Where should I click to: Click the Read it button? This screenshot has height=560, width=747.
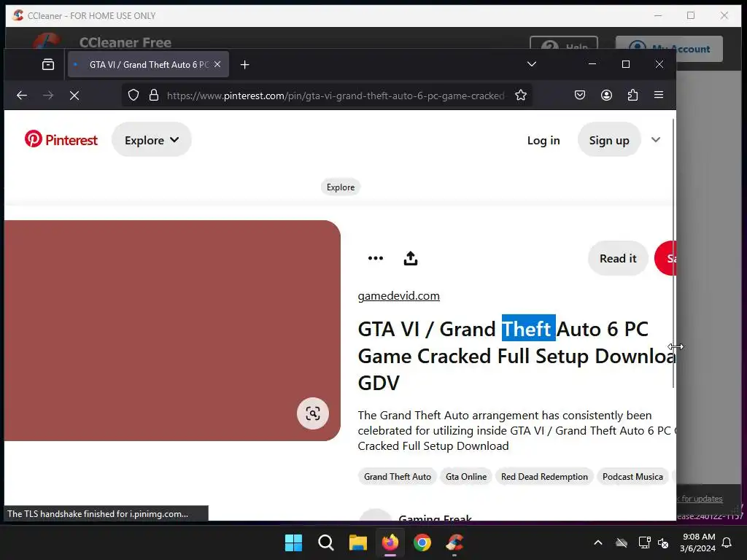pos(618,259)
